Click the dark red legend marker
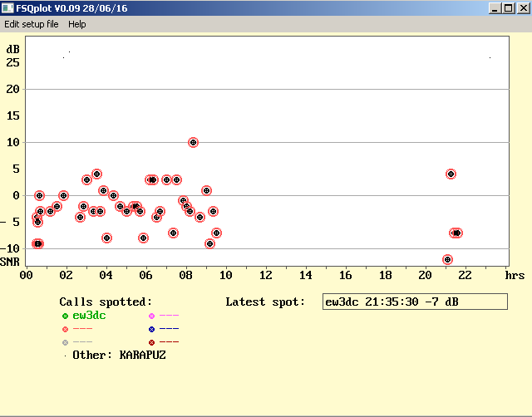532x417 pixels. coord(151,343)
